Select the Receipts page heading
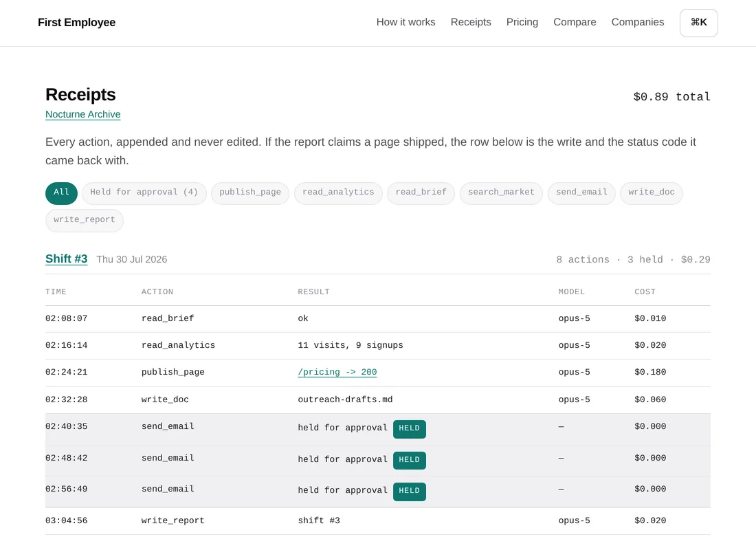This screenshot has height=550, width=756. click(x=80, y=95)
